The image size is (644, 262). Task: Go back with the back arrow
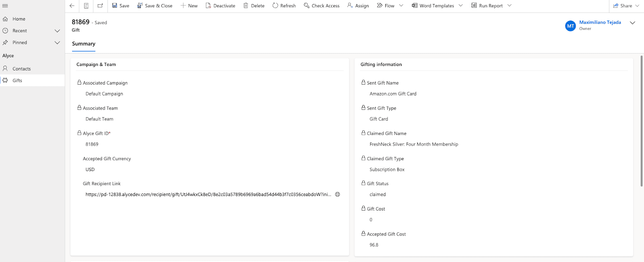click(x=72, y=6)
